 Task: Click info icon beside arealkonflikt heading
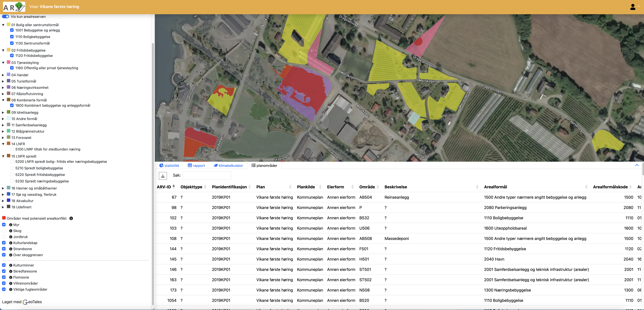point(71,218)
